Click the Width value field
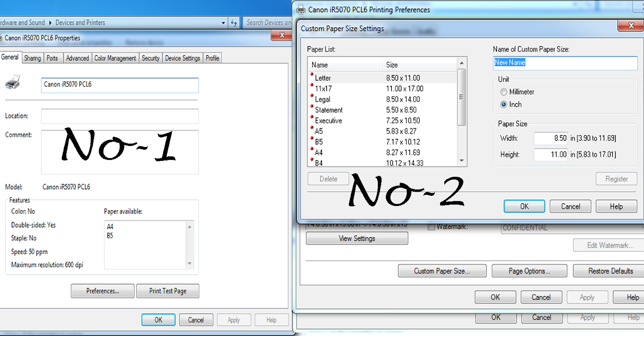Screen dimensions: 644x338 (x=551, y=138)
